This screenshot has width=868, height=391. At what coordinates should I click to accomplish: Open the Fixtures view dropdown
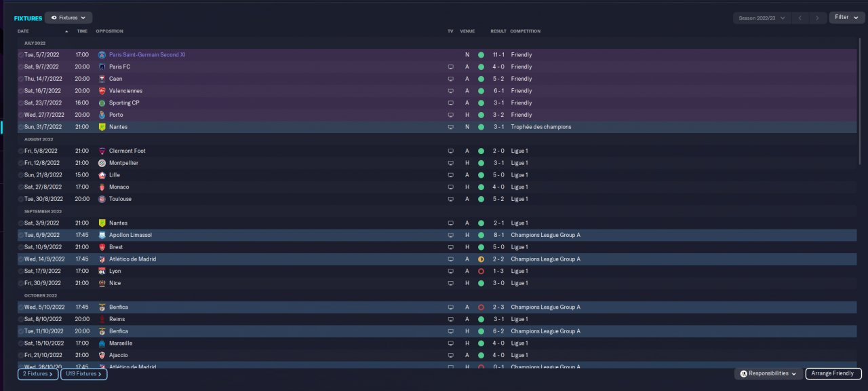click(x=68, y=18)
